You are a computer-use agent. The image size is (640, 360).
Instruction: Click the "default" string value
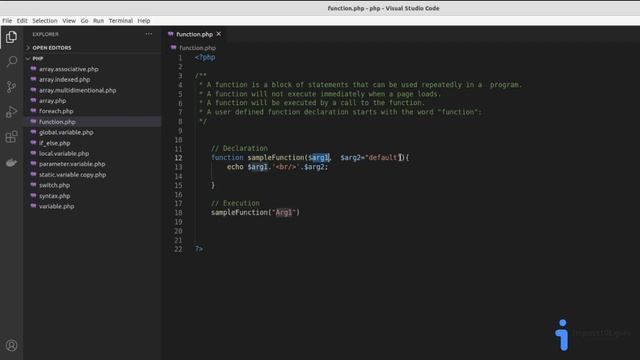tap(382, 158)
